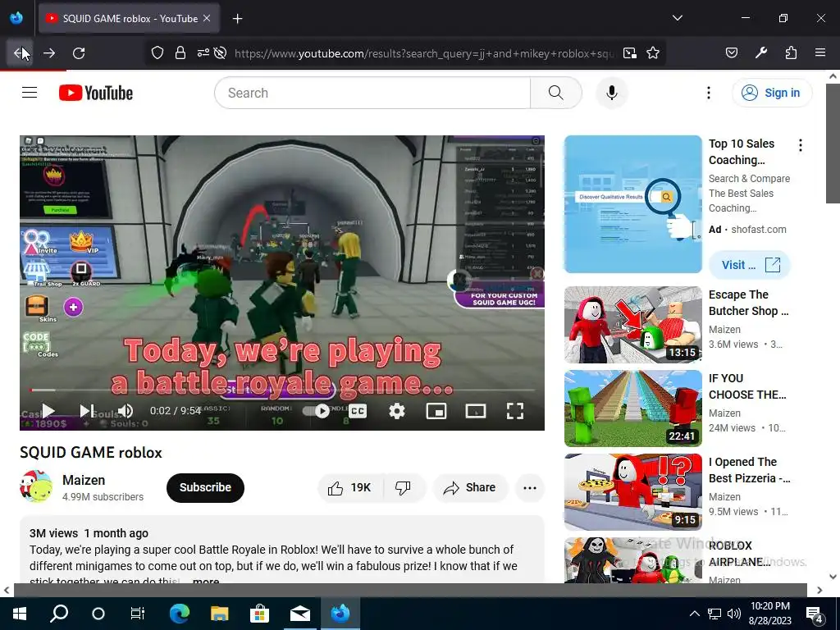Open the wrench developer tools icon
This screenshot has height=630, width=840.
(760, 53)
